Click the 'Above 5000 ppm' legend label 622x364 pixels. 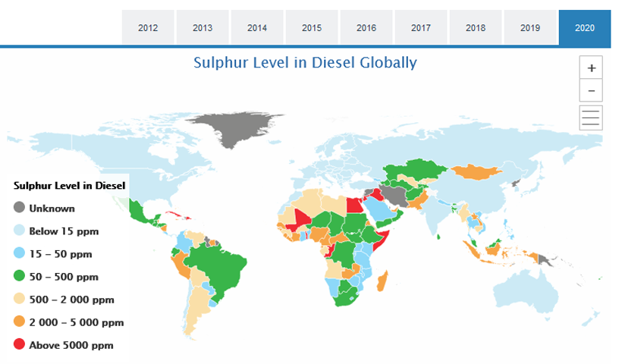(x=71, y=345)
